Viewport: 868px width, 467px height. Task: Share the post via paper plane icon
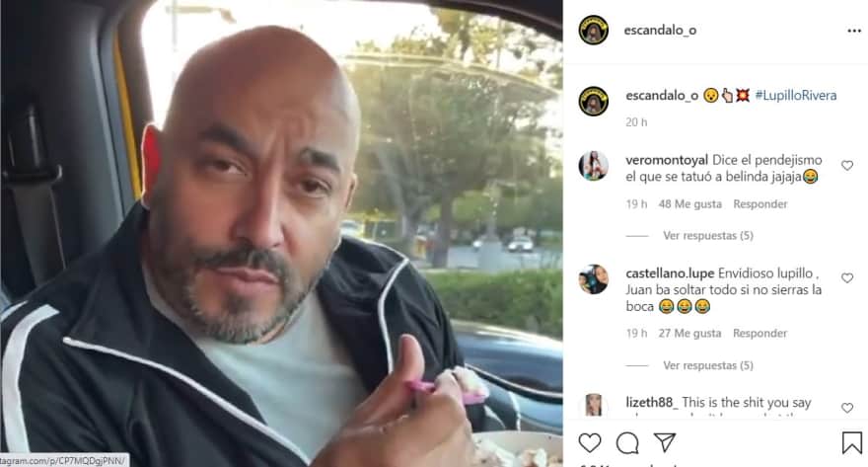[664, 441]
